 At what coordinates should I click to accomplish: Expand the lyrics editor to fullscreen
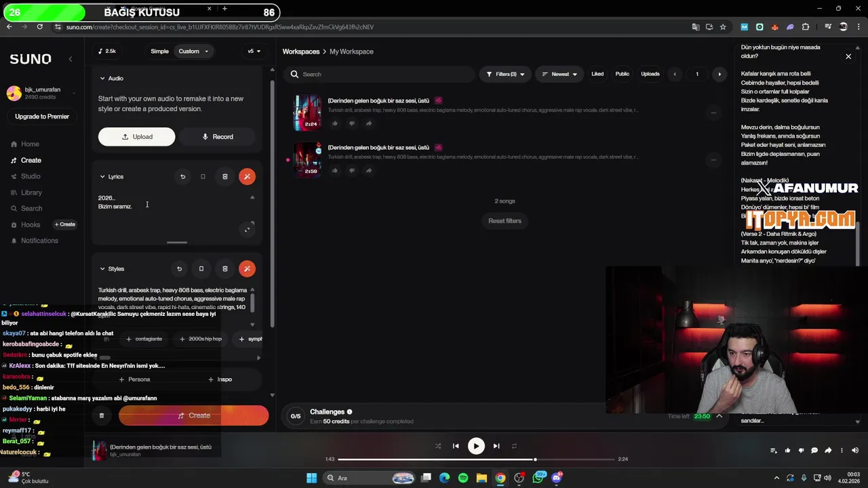coord(247,229)
